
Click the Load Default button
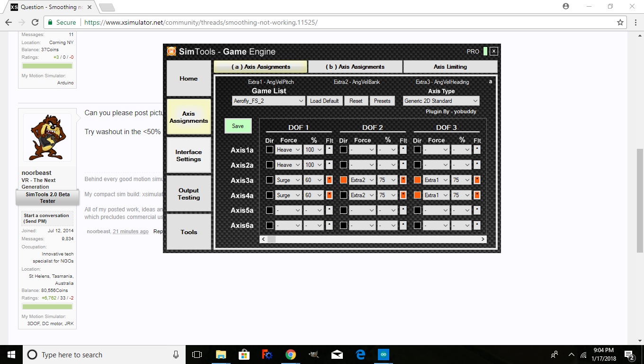[x=324, y=101]
